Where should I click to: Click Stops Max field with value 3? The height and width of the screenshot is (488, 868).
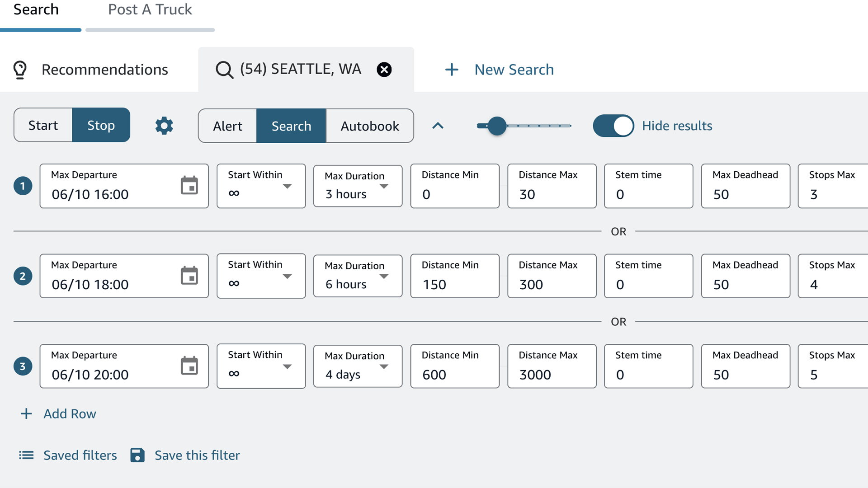[833, 186]
